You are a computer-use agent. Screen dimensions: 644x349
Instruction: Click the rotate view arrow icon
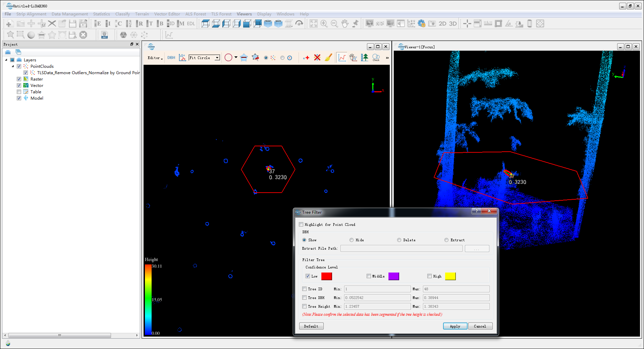299,23
